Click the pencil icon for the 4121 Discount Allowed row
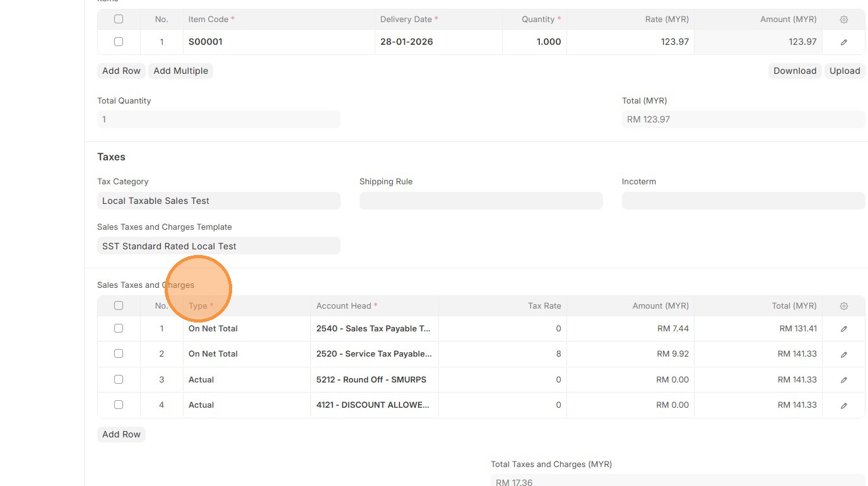 [x=843, y=405]
